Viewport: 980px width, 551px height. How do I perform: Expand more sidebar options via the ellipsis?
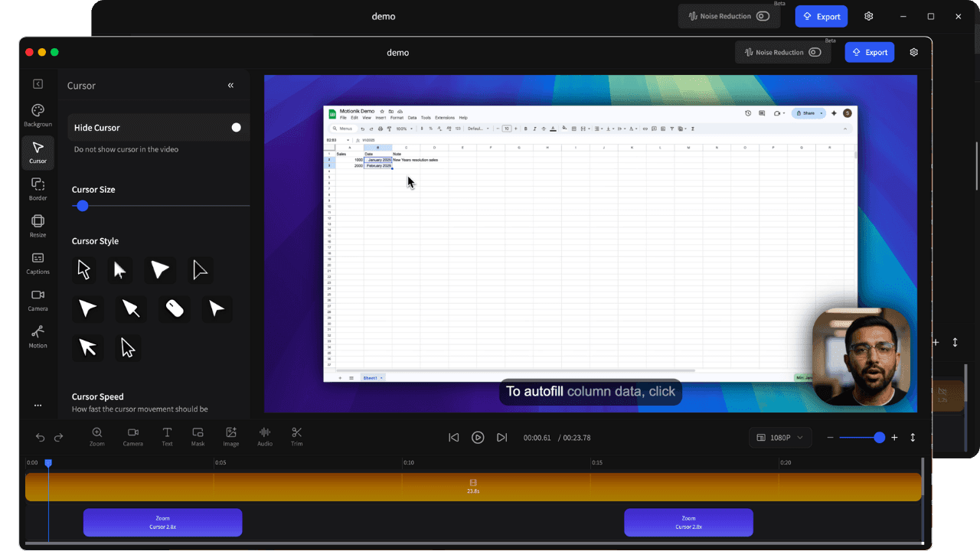pos(38,405)
